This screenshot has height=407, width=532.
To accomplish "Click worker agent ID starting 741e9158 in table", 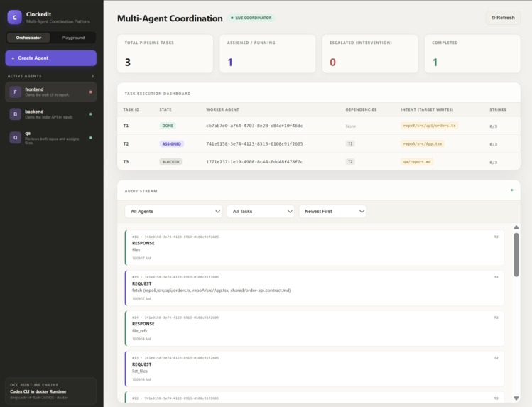I will [x=254, y=143].
